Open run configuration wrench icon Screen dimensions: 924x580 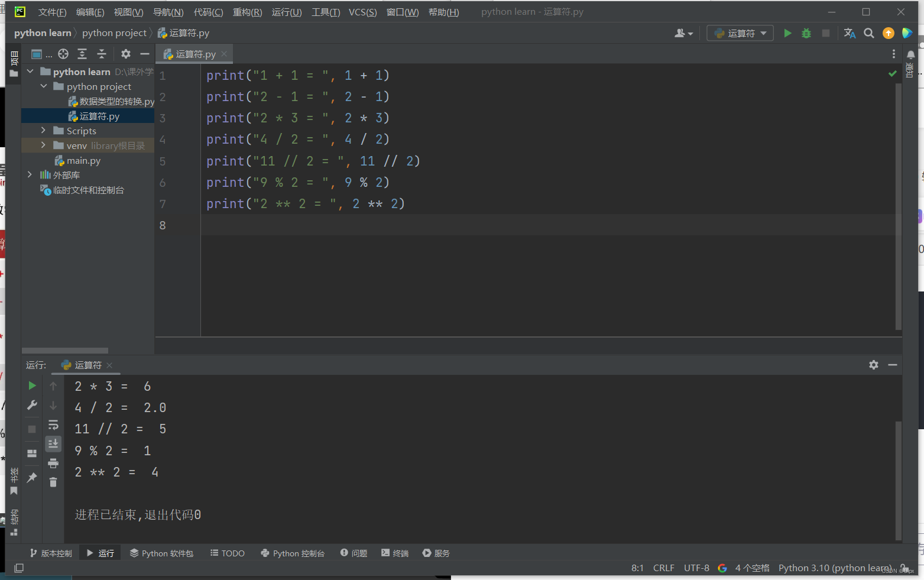tap(32, 405)
